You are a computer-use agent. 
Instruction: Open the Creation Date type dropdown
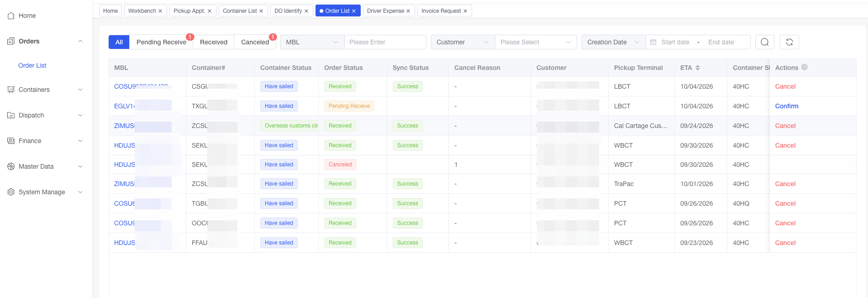tap(614, 42)
